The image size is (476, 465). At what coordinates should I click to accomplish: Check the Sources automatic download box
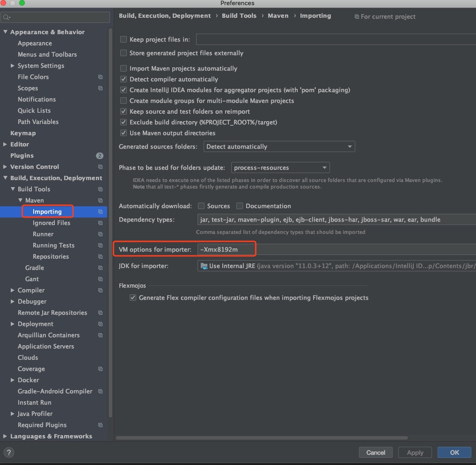tap(201, 206)
